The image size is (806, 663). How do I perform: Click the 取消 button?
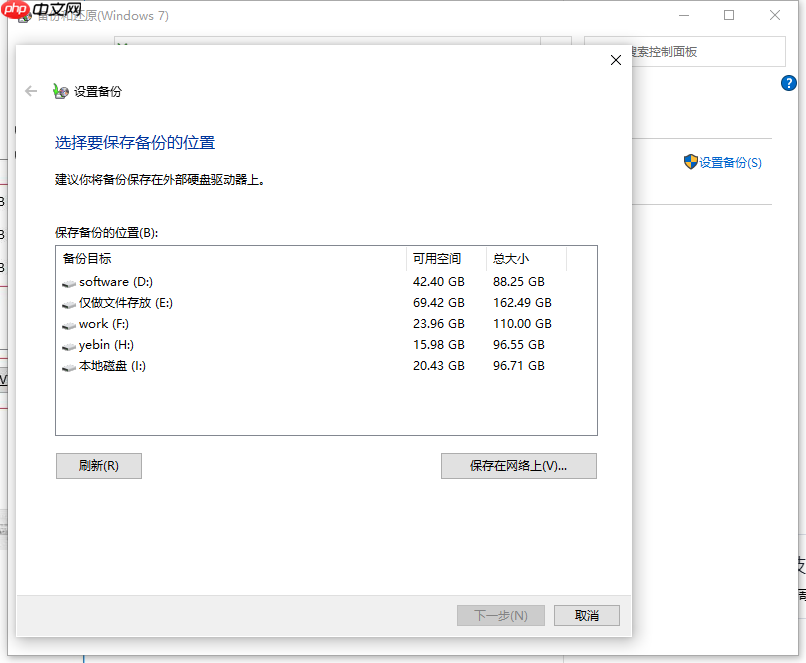(586, 615)
